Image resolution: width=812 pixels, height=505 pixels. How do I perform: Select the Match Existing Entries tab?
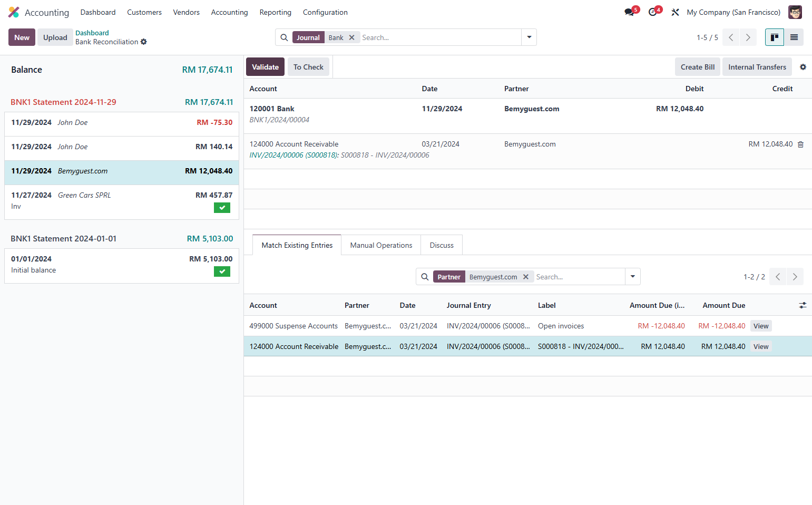coord(297,245)
